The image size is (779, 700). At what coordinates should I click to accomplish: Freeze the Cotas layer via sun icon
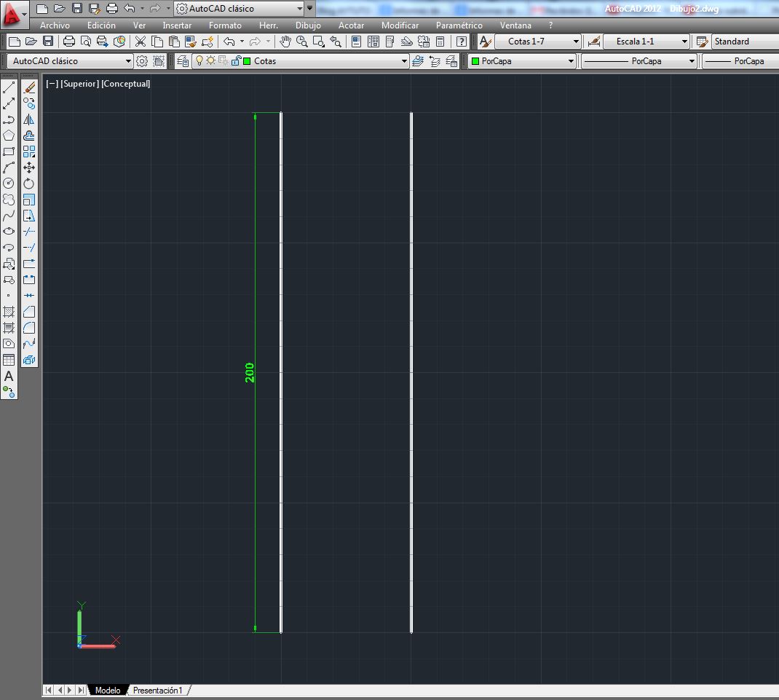pyautogui.click(x=210, y=60)
